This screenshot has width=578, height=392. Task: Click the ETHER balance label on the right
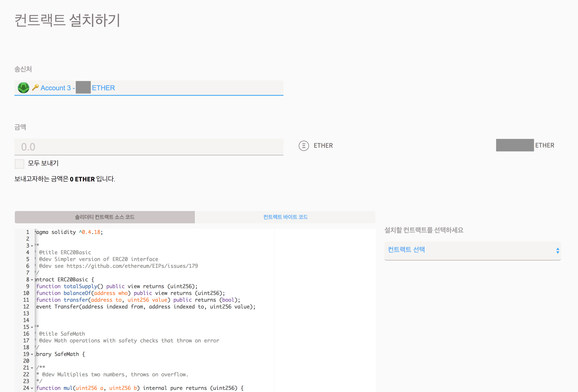coord(545,145)
